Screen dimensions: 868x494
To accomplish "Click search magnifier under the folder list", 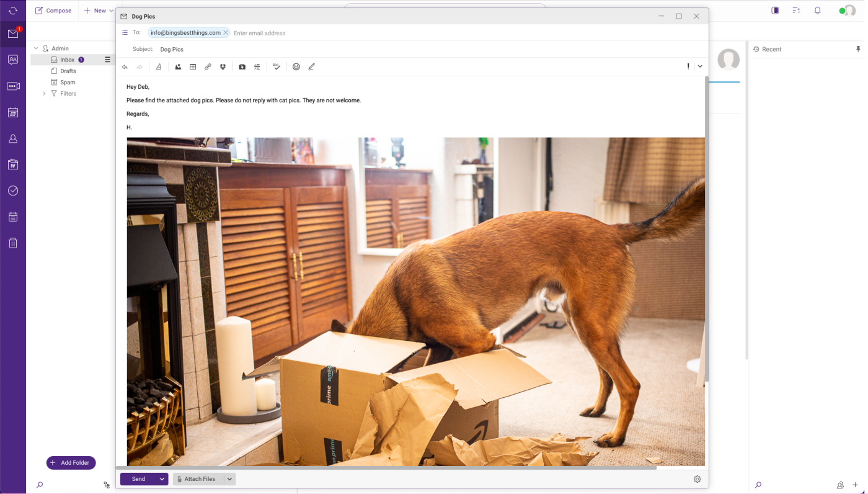I will [40, 485].
